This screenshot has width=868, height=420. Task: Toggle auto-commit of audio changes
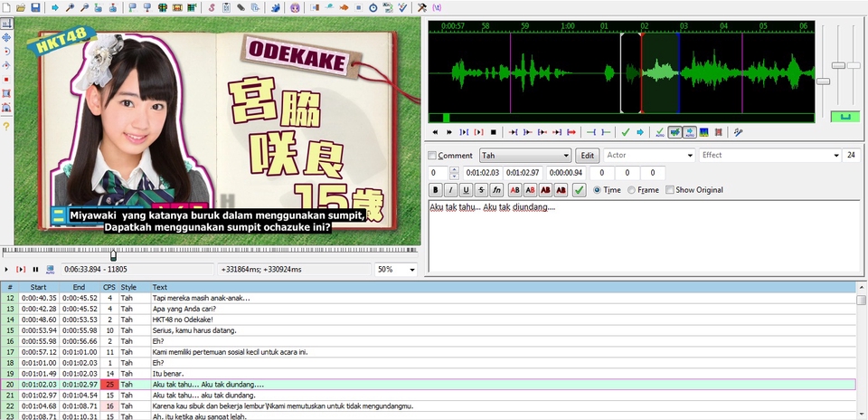click(660, 132)
